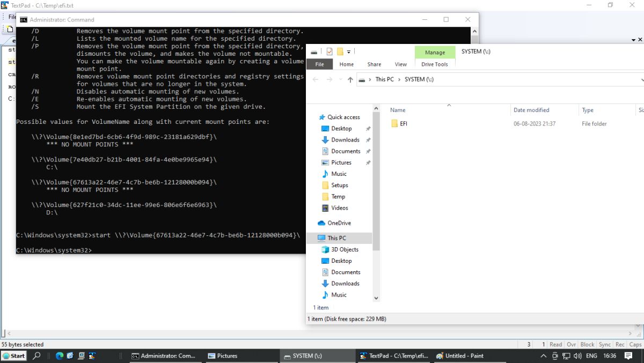Switch to Share ribbon tab
The width and height of the screenshot is (644, 363).
click(x=374, y=64)
